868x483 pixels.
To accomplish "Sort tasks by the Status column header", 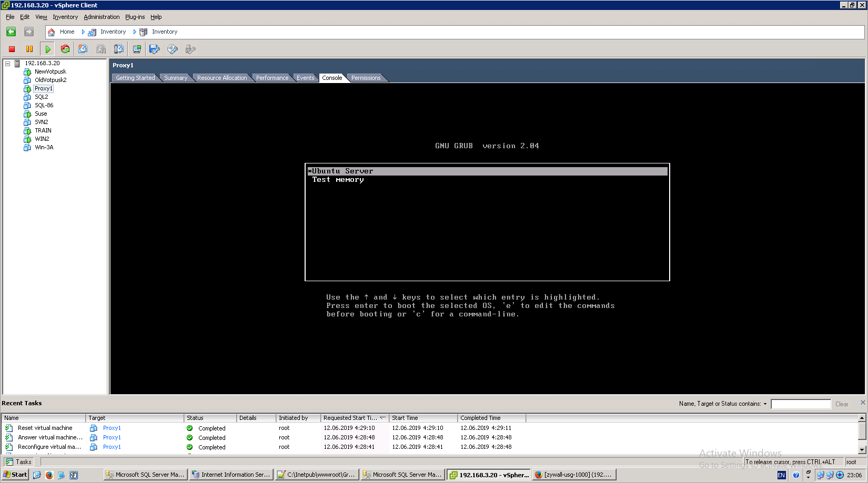I will (x=210, y=418).
